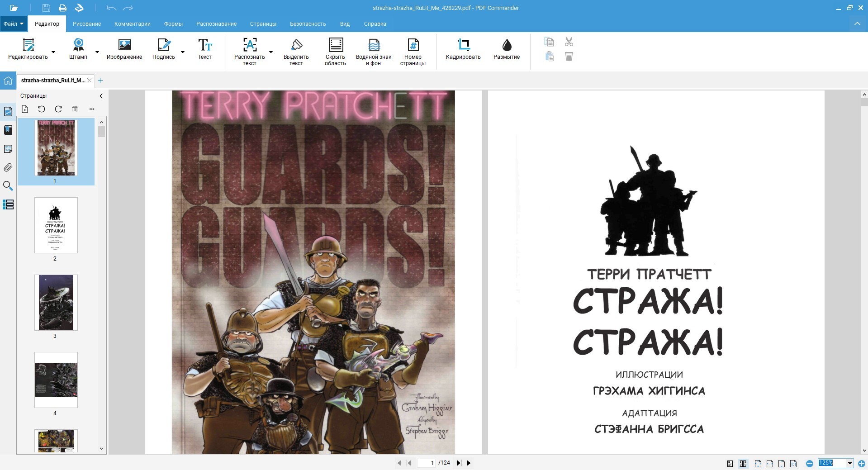Select the Штамп (stamp) tool
The height and width of the screenshot is (470, 868).
(78, 49)
